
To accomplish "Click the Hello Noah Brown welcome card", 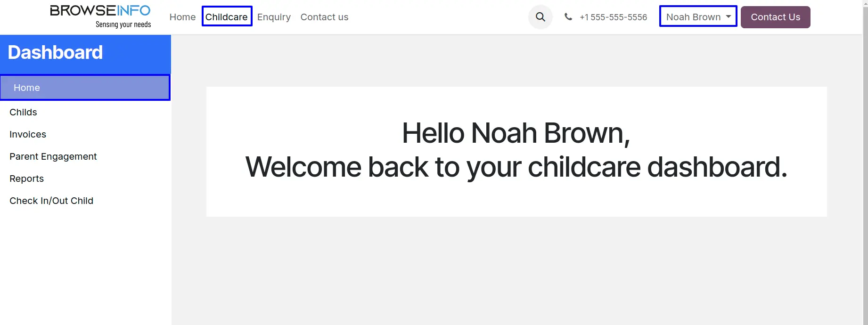I will pyautogui.click(x=516, y=151).
